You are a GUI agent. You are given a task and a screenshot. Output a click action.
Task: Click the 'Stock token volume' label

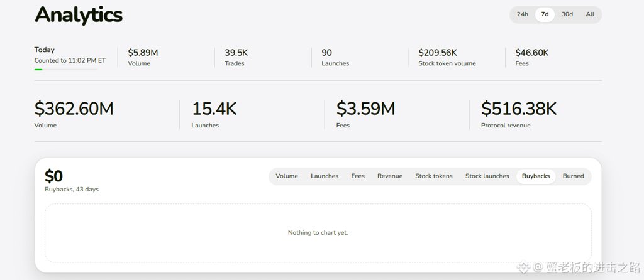(447, 63)
